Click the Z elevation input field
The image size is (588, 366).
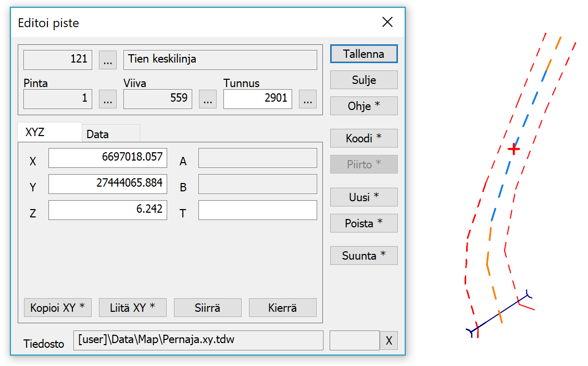[108, 210]
